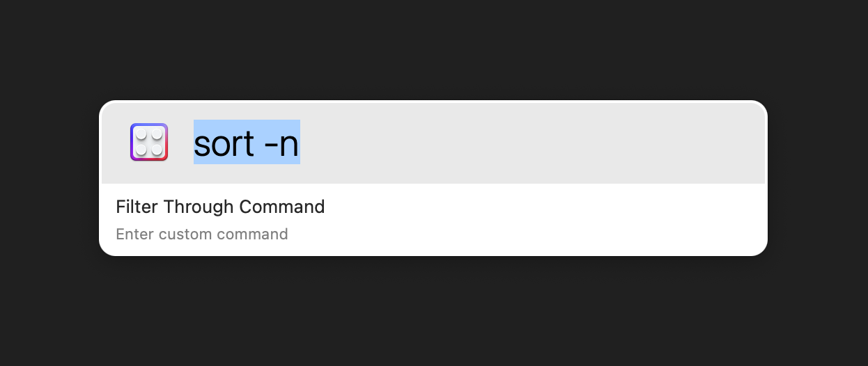The height and width of the screenshot is (366, 868).
Task: Click the gray gap between icon and command text
Action: coord(181,143)
